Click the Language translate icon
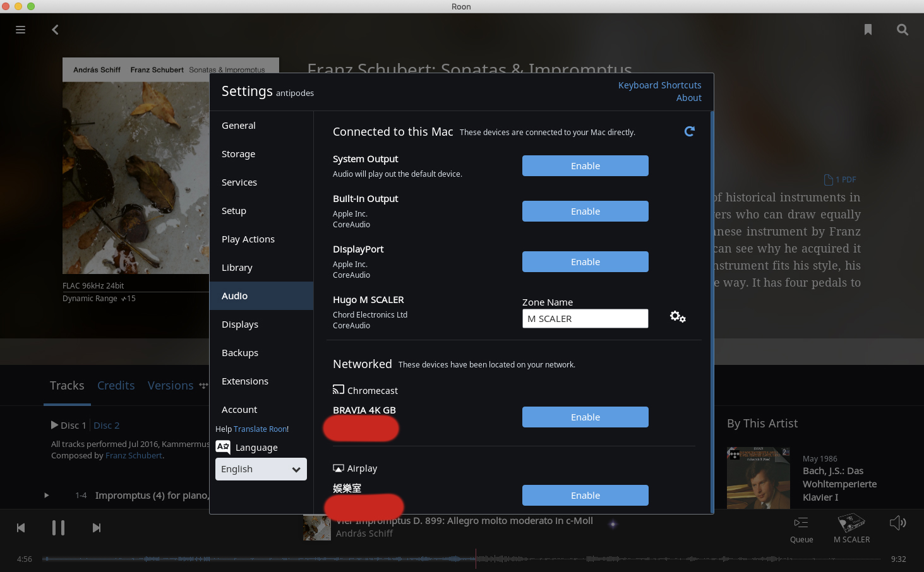924x572 pixels. point(223,447)
